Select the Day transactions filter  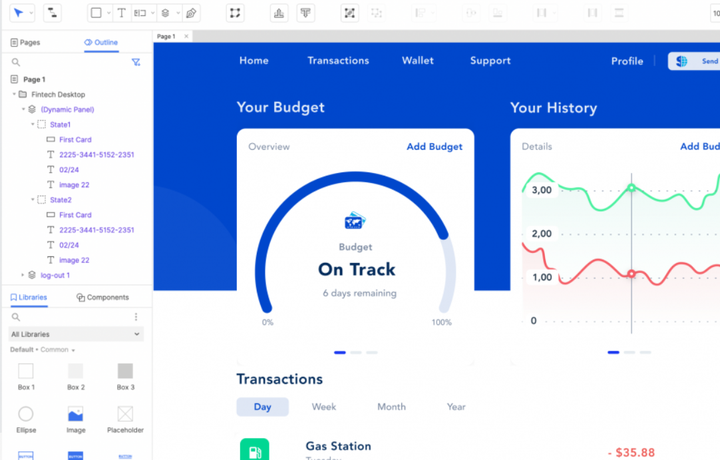263,407
